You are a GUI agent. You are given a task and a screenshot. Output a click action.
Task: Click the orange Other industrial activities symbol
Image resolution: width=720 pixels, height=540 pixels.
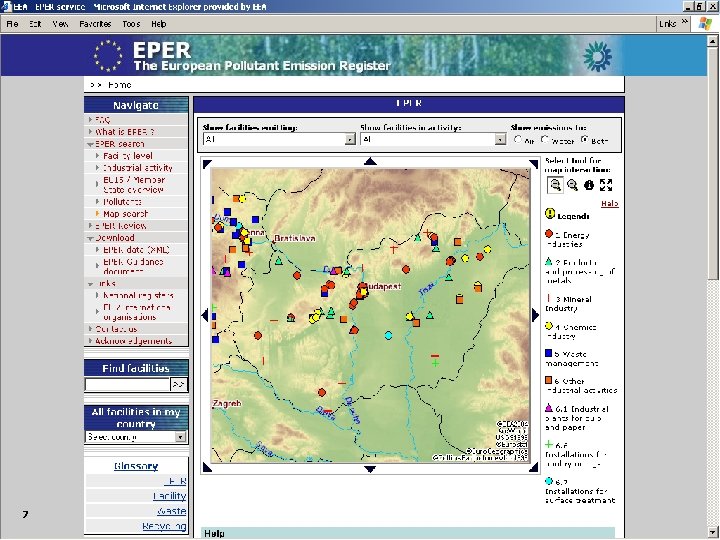[x=548, y=381]
